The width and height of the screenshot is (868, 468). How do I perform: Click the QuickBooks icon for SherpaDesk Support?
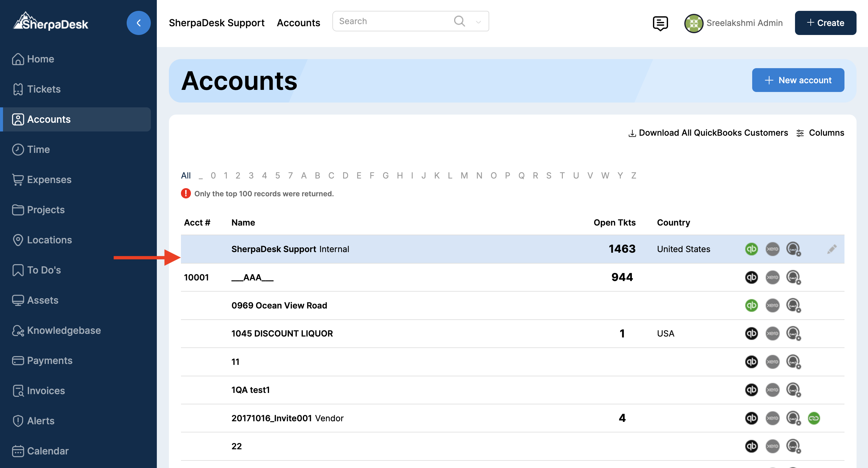tap(751, 249)
